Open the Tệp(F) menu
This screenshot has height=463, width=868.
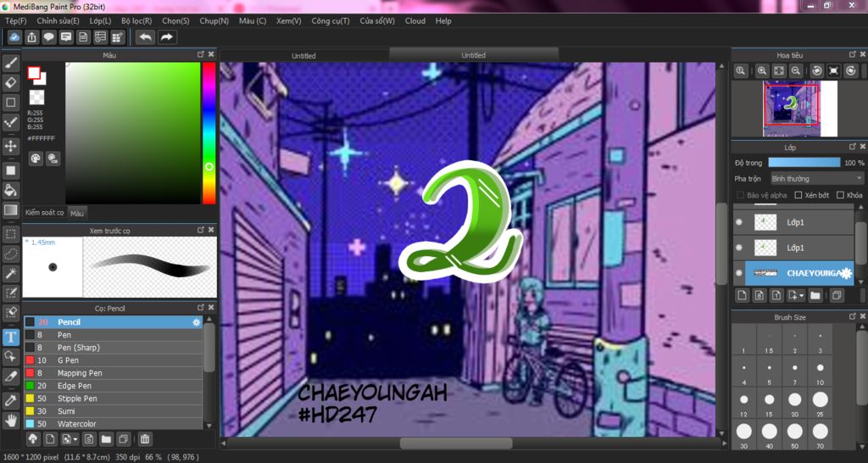point(15,21)
